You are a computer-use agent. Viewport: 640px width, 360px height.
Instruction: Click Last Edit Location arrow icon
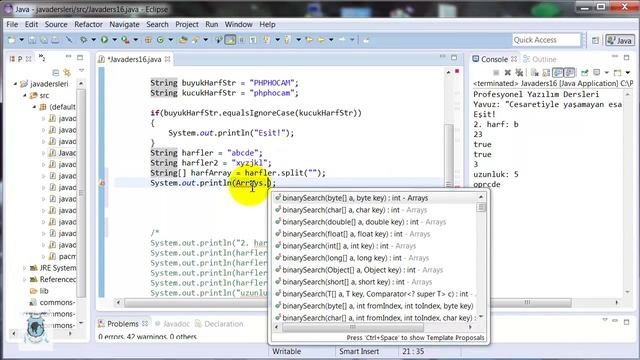click(x=309, y=40)
